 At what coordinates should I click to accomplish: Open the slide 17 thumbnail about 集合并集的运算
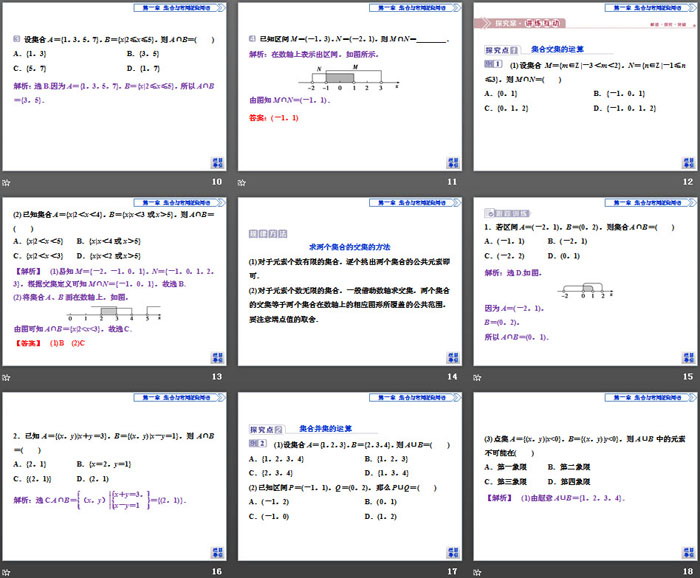349,477
